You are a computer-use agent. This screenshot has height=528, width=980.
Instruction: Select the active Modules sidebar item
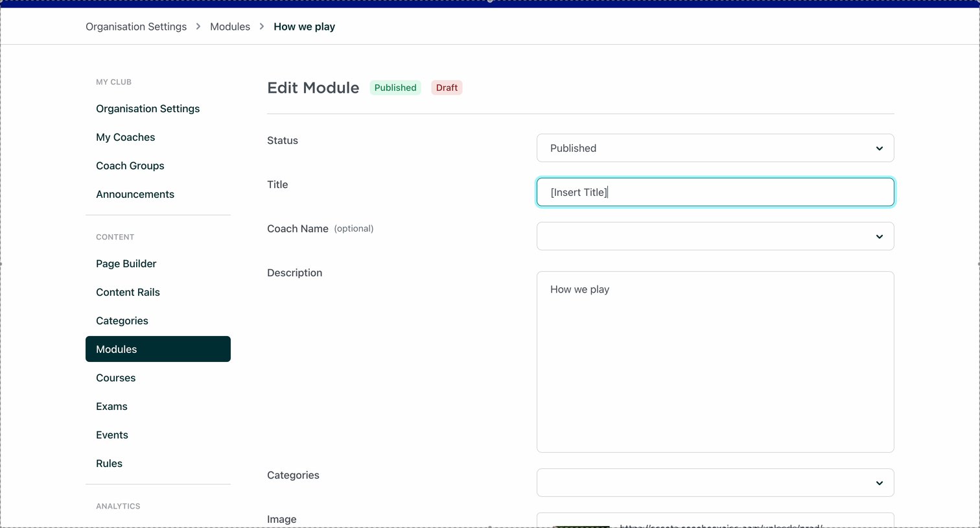[158, 349]
